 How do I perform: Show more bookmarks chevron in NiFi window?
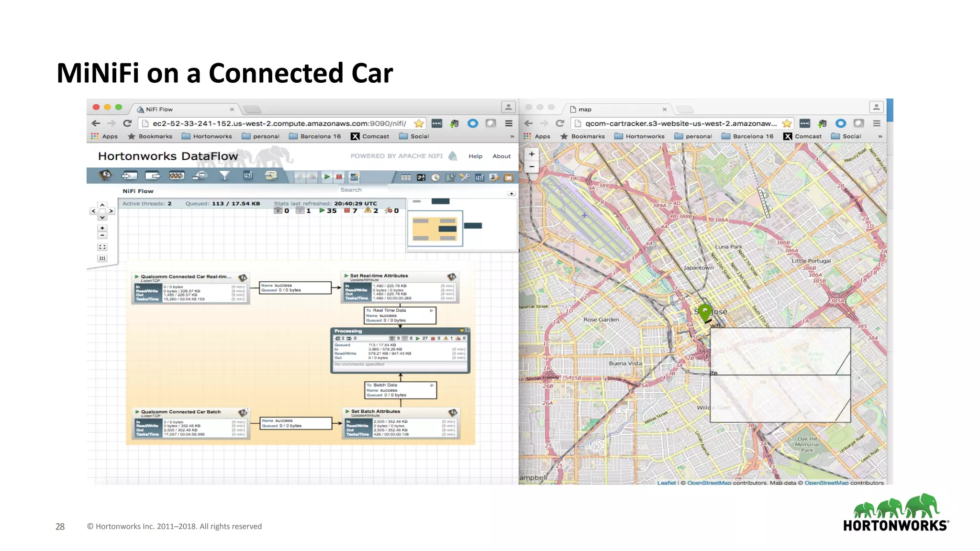click(512, 137)
